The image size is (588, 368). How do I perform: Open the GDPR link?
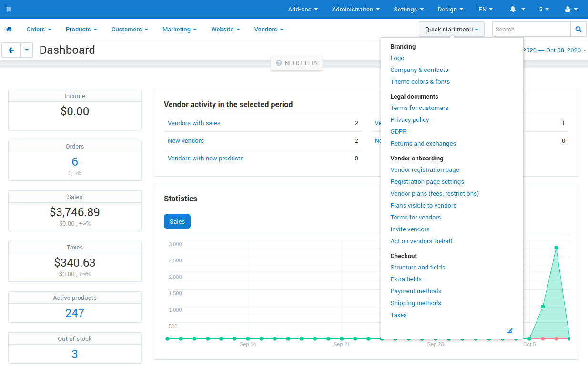click(399, 132)
